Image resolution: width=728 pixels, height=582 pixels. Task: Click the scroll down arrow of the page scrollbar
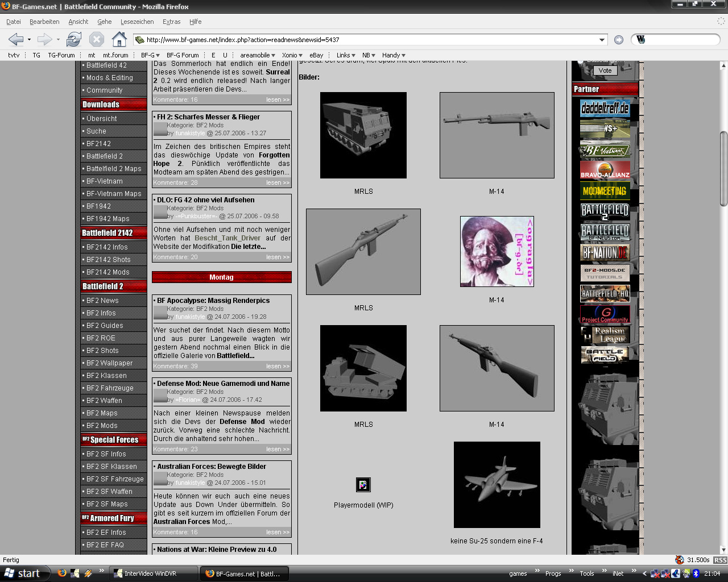coord(723,550)
